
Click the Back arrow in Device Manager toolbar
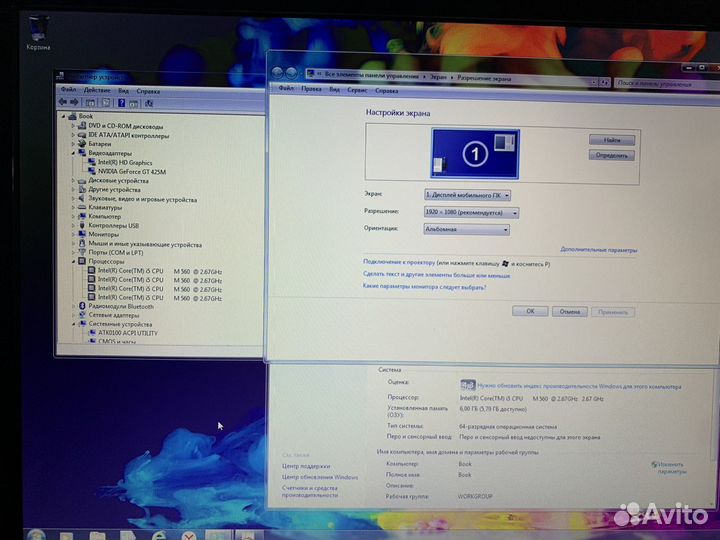(x=63, y=101)
